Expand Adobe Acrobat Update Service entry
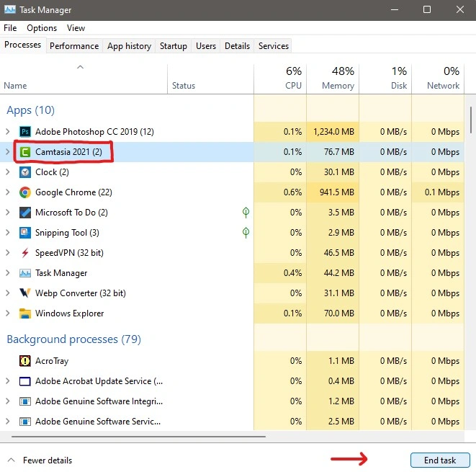This screenshot has height=472, width=476. click(8, 381)
